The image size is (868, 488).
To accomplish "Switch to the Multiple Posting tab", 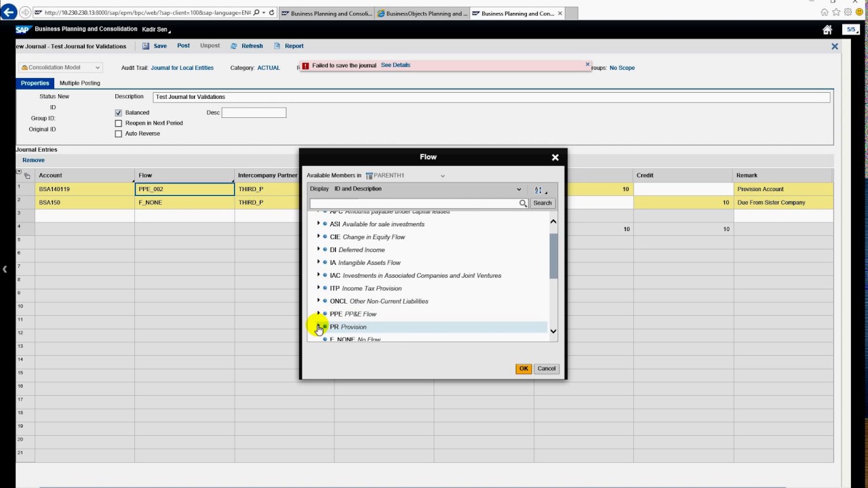I will pyautogui.click(x=80, y=83).
